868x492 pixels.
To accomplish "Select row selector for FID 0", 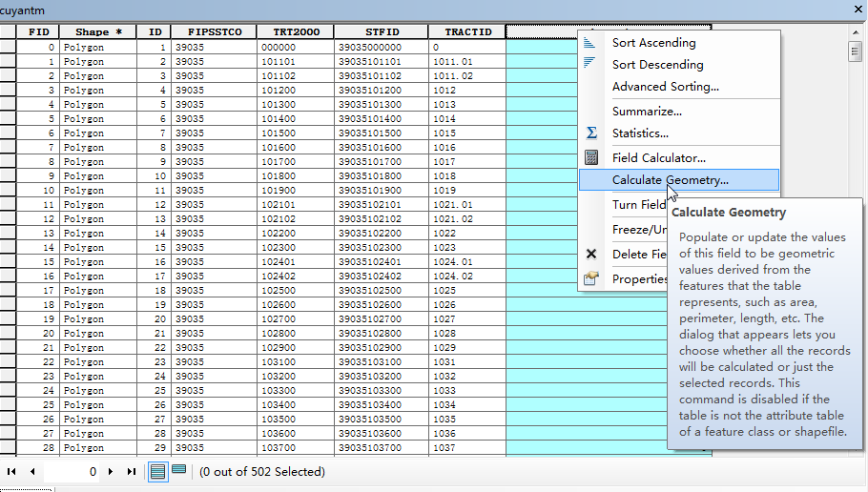I will [8, 47].
